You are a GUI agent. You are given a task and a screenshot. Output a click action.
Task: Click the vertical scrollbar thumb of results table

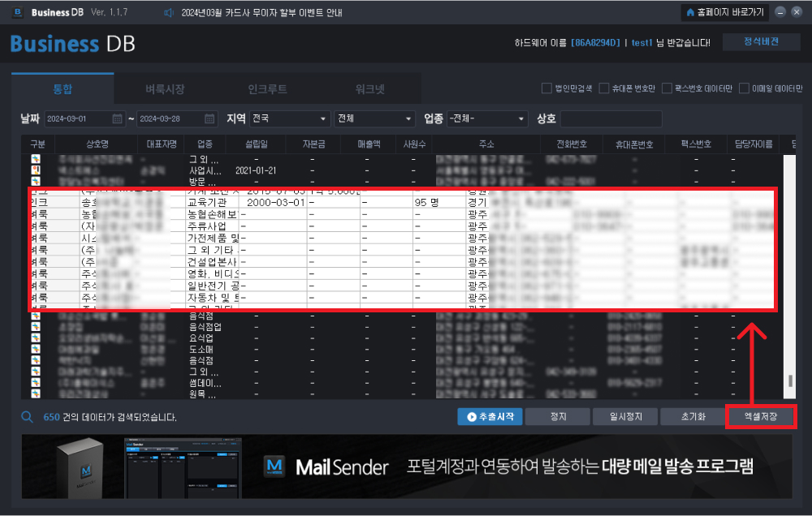pos(790,381)
